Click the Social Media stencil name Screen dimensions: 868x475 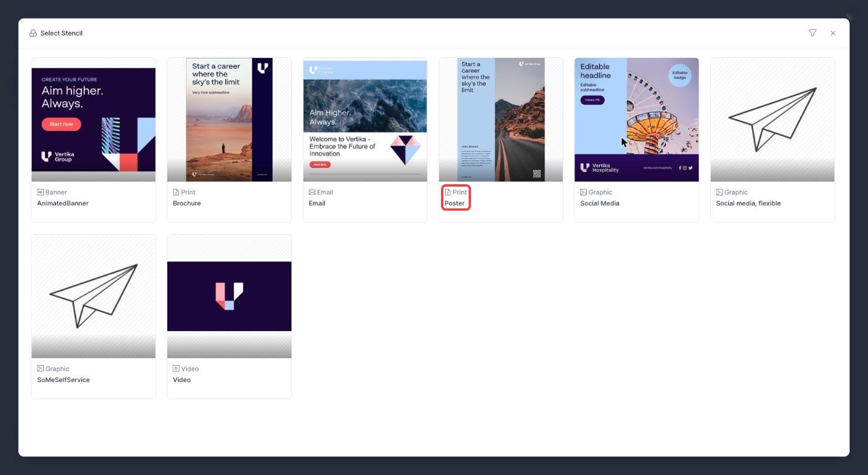tap(600, 204)
